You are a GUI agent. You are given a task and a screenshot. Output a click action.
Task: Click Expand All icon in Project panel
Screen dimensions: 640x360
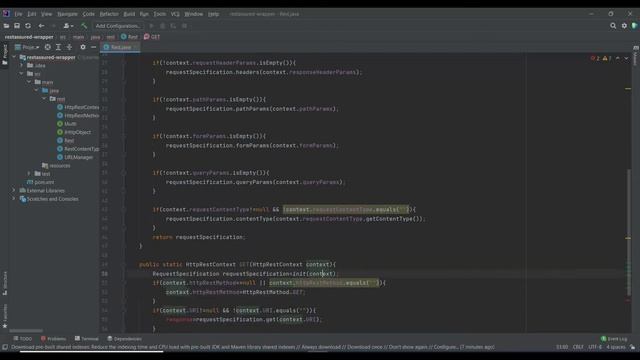(x=58, y=47)
